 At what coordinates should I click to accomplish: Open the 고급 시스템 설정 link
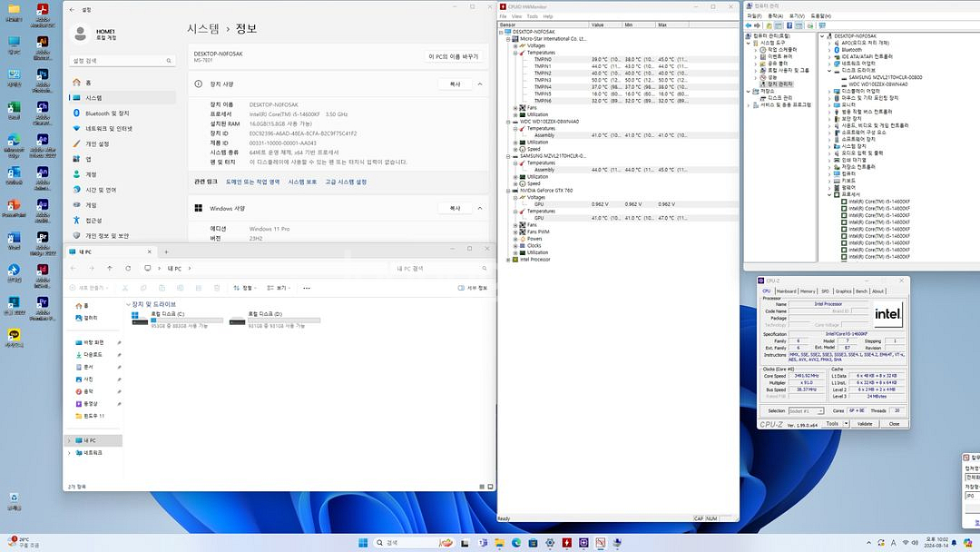[346, 182]
